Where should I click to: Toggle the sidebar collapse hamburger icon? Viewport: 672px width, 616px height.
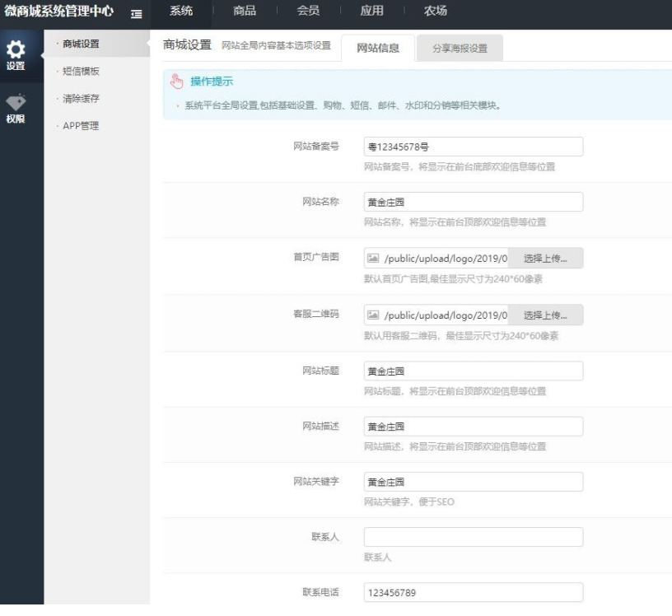pos(136,14)
